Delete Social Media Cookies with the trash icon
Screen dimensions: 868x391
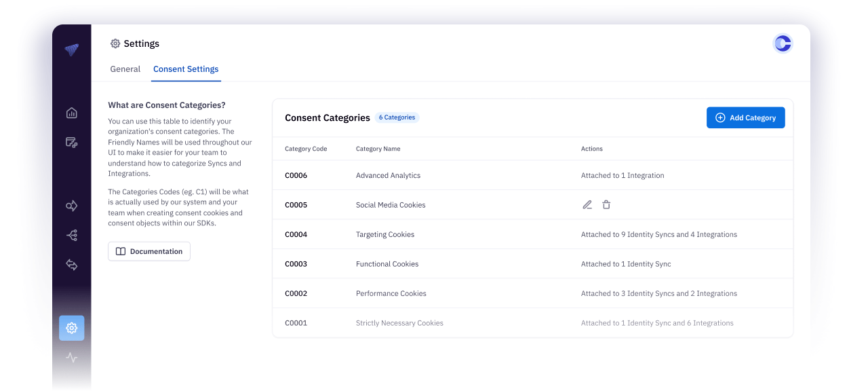pos(606,204)
